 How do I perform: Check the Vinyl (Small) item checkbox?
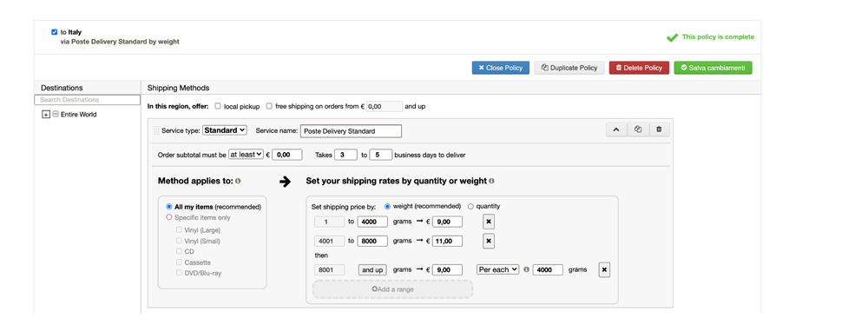[179, 241]
